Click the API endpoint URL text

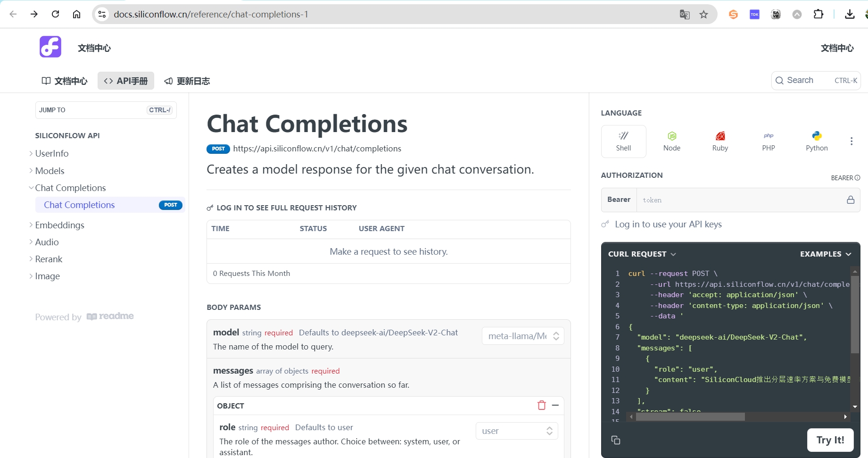(x=317, y=149)
